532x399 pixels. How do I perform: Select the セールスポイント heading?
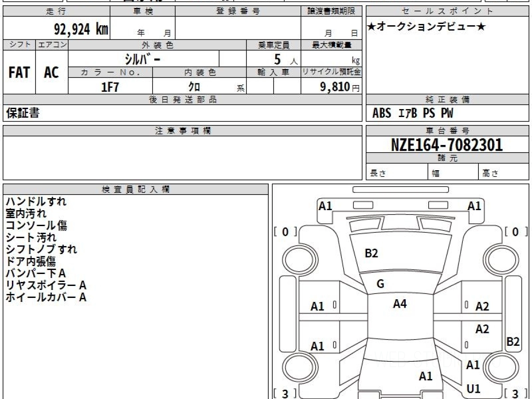point(447,12)
